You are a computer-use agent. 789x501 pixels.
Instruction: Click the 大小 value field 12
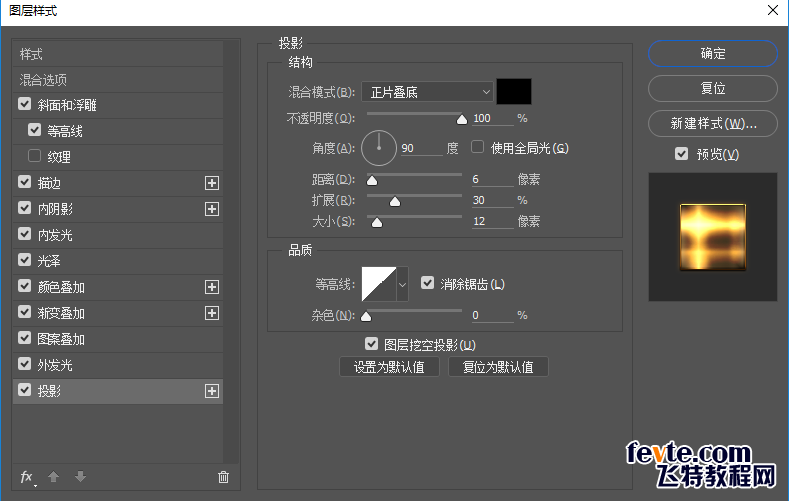(492, 221)
